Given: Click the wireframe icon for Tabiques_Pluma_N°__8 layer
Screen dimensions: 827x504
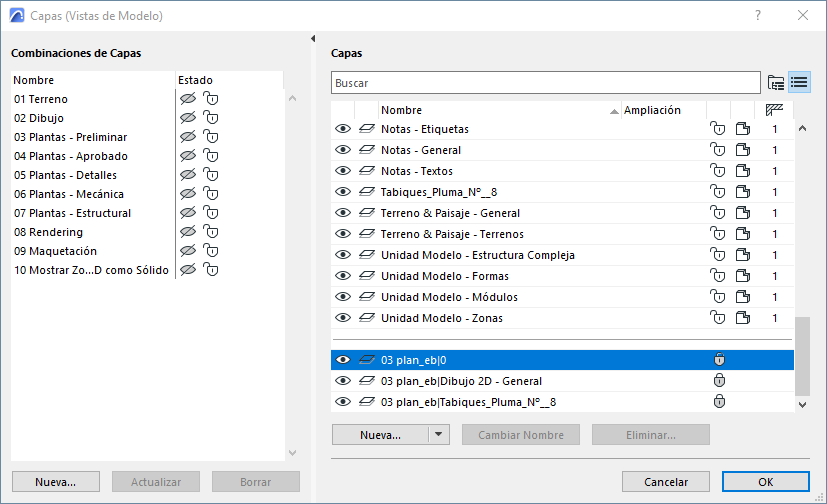Looking at the screenshot, I should [366, 192].
